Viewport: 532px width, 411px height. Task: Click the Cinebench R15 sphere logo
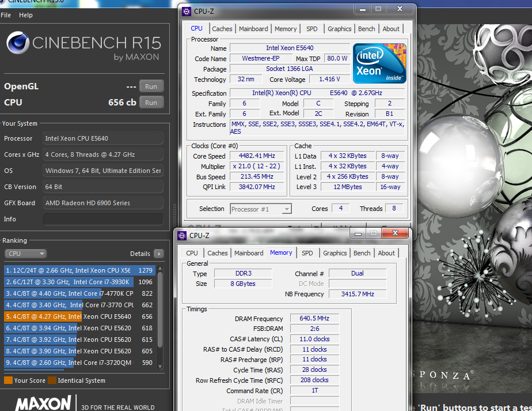tap(18, 43)
